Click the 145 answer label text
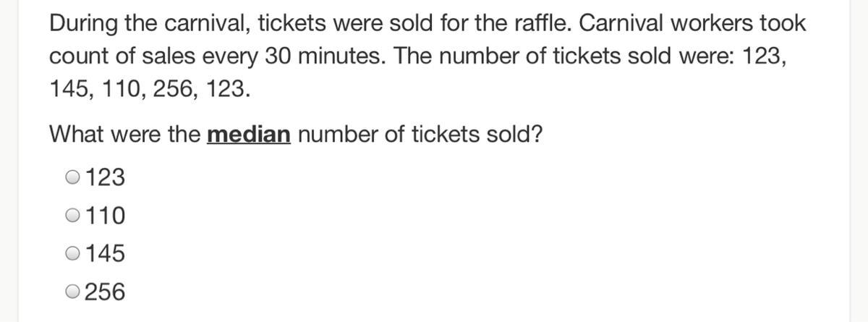Image resolution: width=868 pixels, height=322 pixels. pyautogui.click(x=105, y=254)
